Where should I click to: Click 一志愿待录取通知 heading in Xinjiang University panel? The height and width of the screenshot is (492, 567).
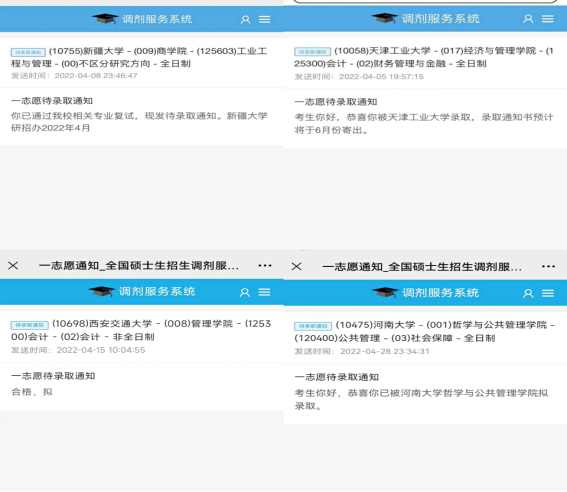click(52, 101)
